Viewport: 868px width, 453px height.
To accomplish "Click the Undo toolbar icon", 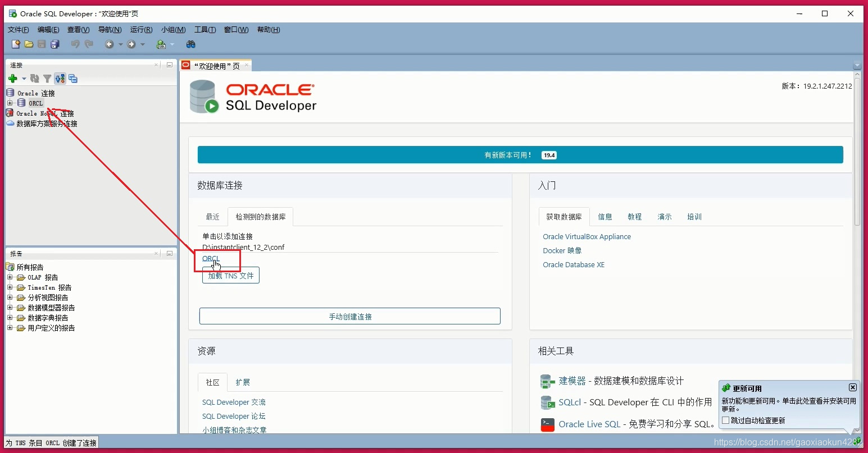I will [x=75, y=44].
